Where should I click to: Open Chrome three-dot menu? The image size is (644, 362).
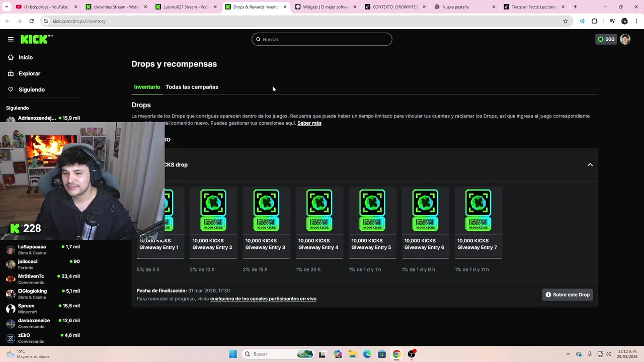(x=636, y=21)
